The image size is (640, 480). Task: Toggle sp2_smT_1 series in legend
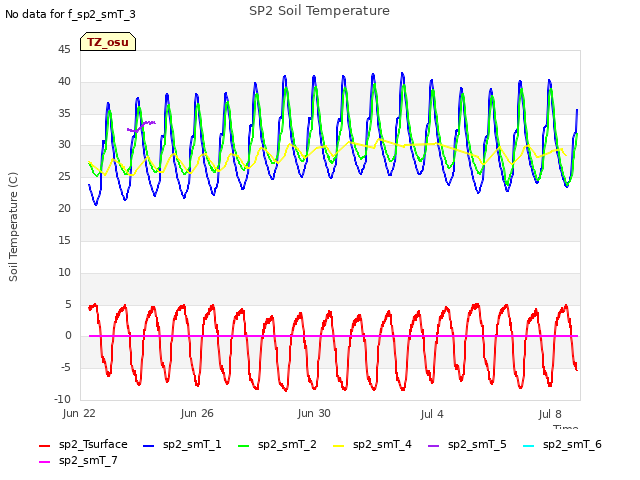182,444
